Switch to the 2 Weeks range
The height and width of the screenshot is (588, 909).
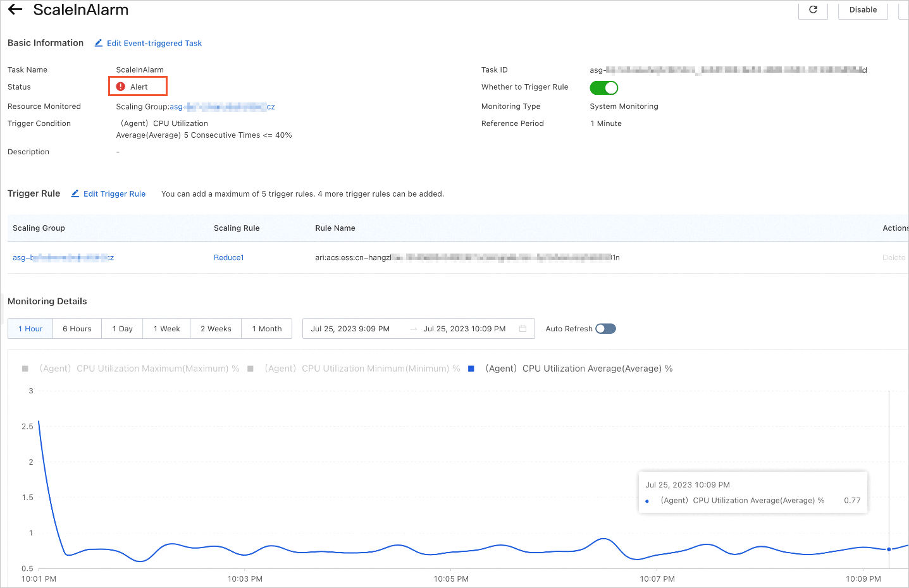(x=216, y=329)
